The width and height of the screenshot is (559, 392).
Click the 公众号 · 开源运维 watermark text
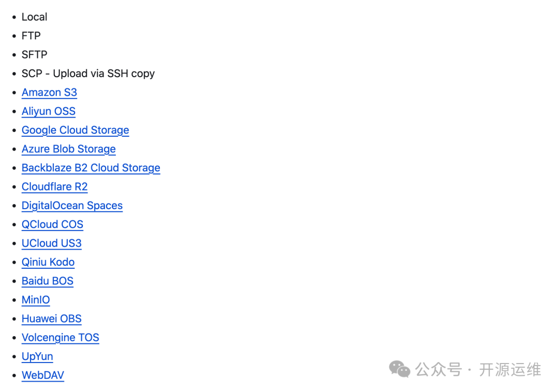point(478,370)
